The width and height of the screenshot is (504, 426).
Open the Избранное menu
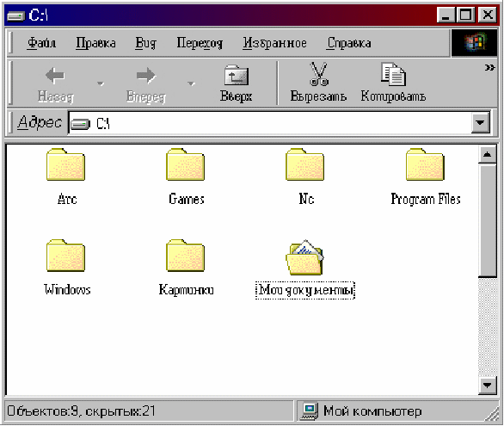point(275,43)
